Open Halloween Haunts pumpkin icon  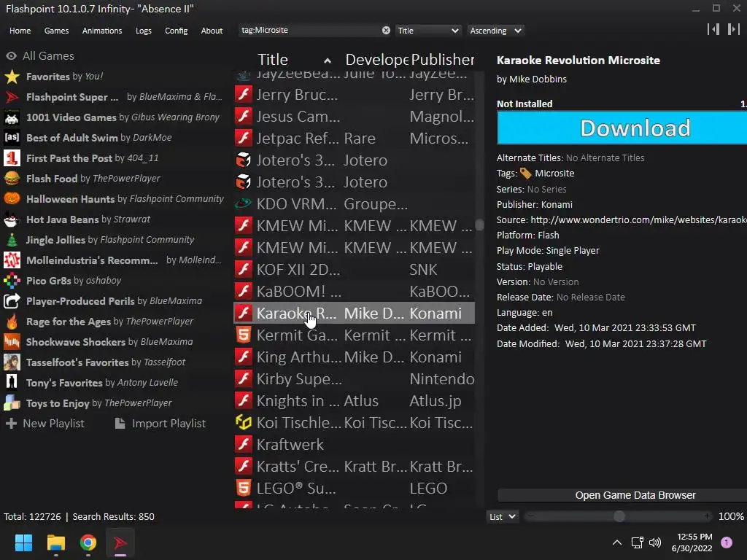pyautogui.click(x=12, y=198)
